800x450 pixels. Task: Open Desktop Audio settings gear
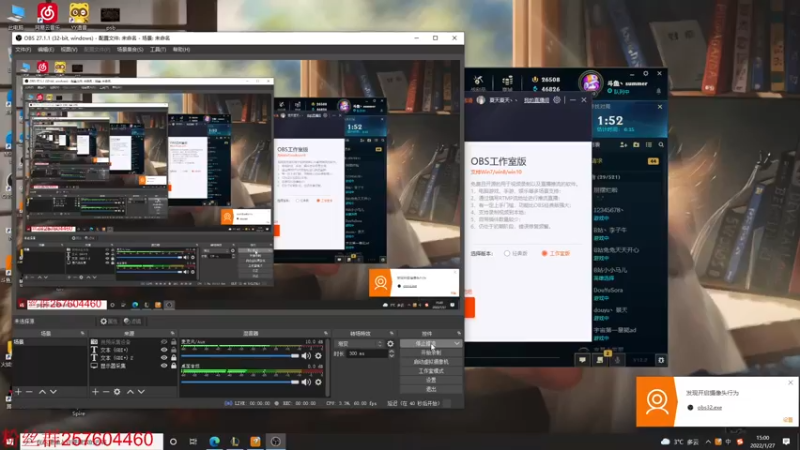(318, 382)
